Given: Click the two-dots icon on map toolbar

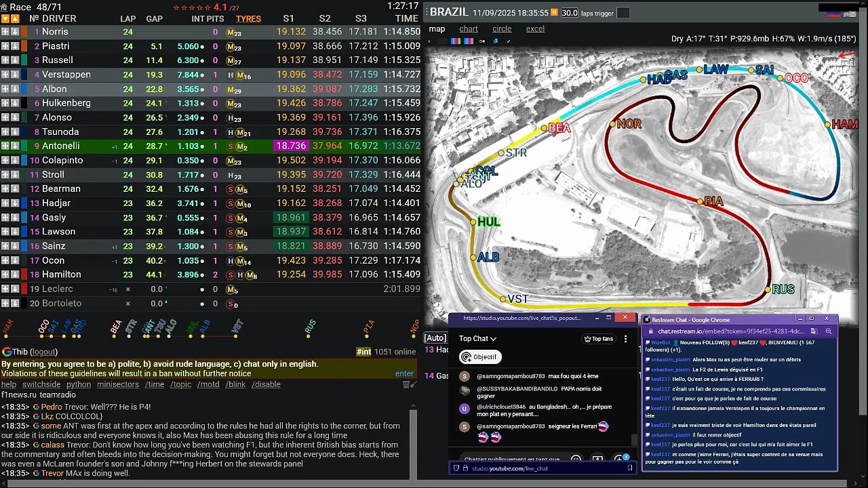Looking at the screenshot, I should (482, 41).
